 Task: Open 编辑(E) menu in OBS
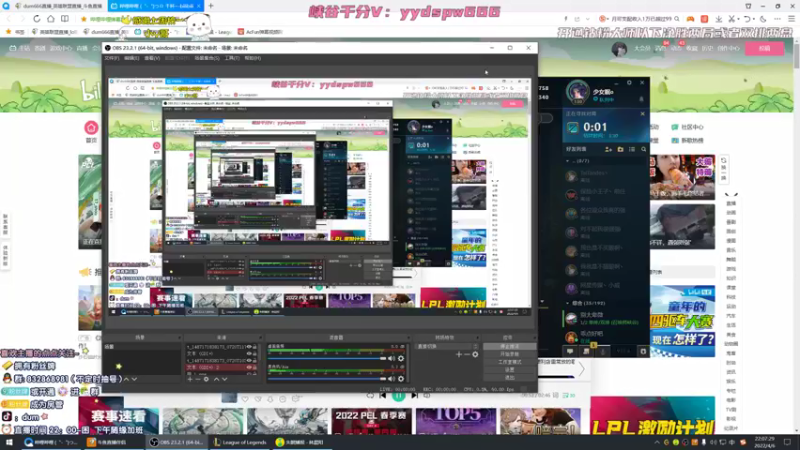(132, 58)
